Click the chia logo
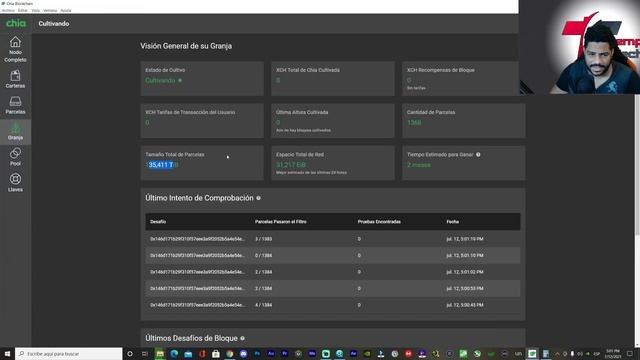The height and width of the screenshot is (360, 640). point(16,23)
